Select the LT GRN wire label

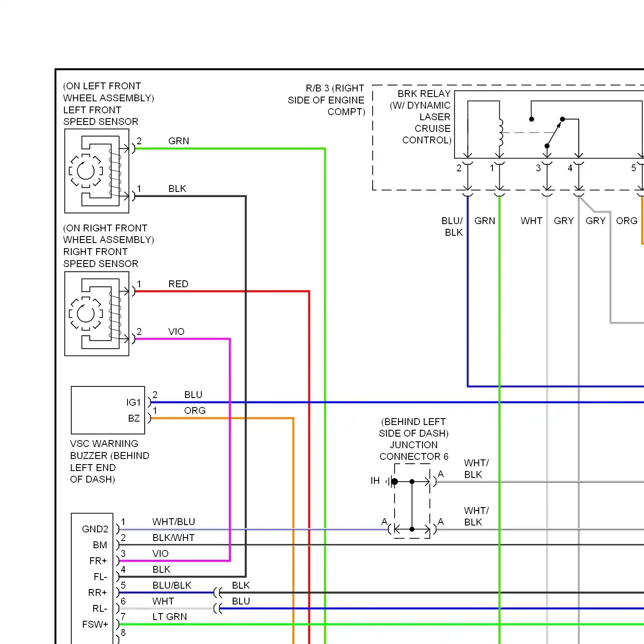pyautogui.click(x=170, y=617)
